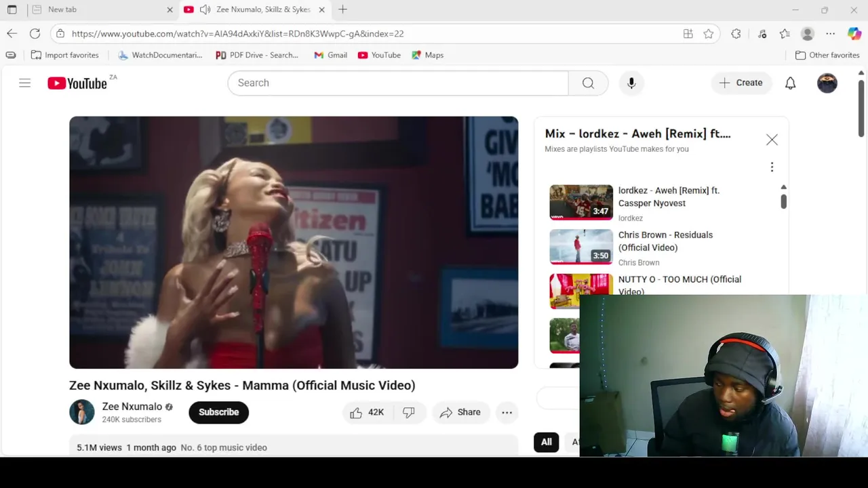Screen dimensions: 868x488
Task: Open the Mix playlist options menu
Action: pyautogui.click(x=772, y=167)
